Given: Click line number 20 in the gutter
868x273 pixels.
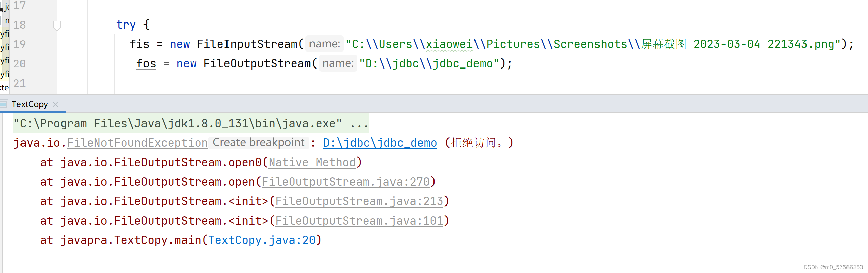Looking at the screenshot, I should tap(19, 63).
